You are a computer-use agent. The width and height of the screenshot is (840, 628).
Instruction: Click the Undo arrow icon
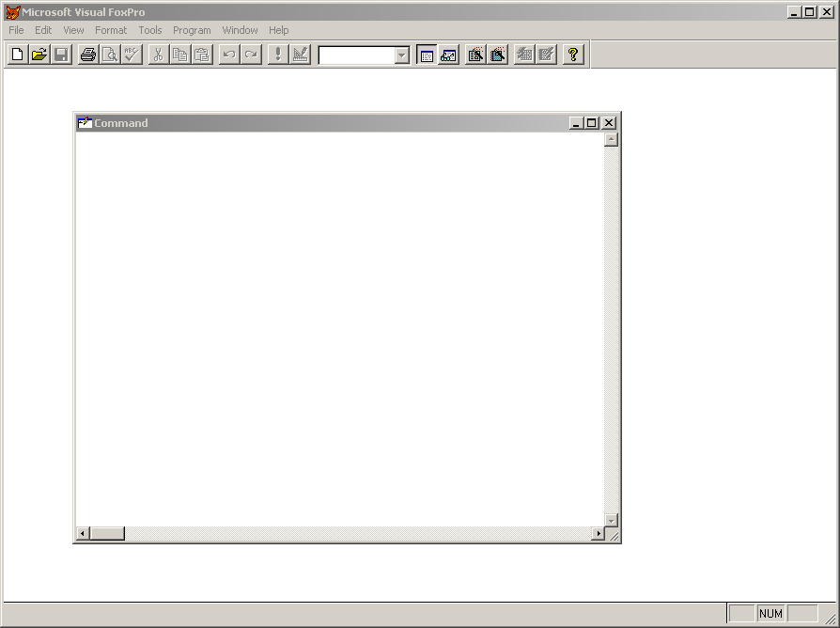tap(229, 55)
